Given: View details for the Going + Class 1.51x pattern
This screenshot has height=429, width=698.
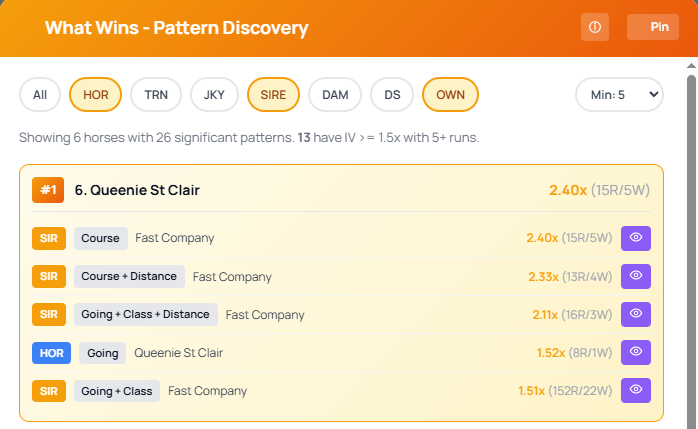Looking at the screenshot, I should click(x=636, y=390).
